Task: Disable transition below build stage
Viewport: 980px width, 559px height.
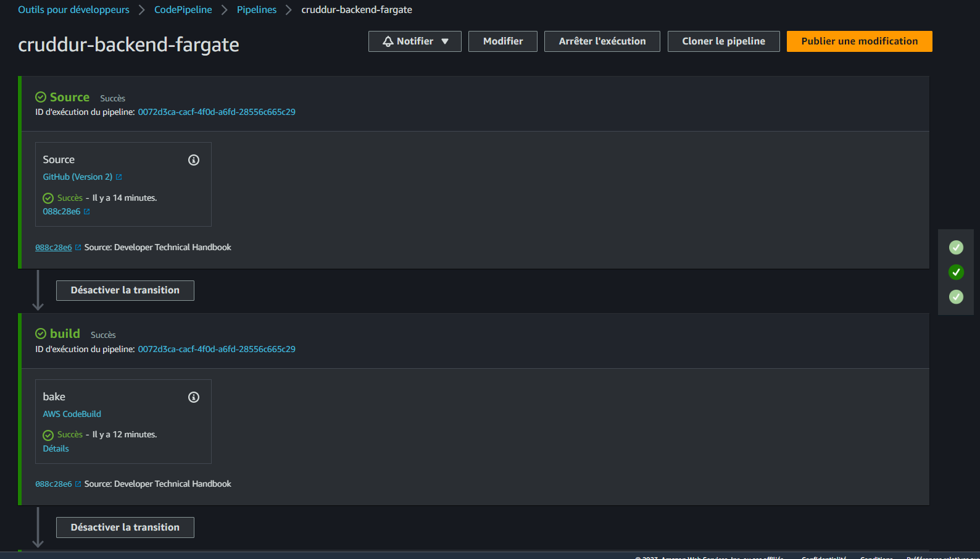Action: tap(125, 527)
